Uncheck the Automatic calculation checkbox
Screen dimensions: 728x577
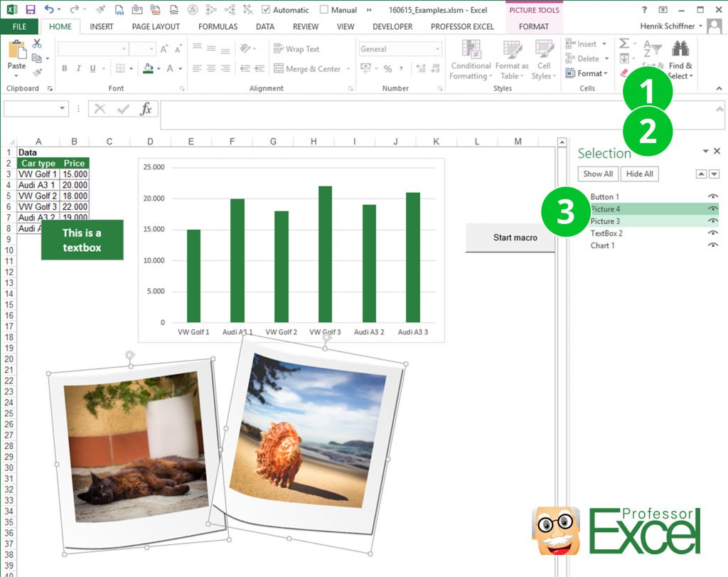266,10
